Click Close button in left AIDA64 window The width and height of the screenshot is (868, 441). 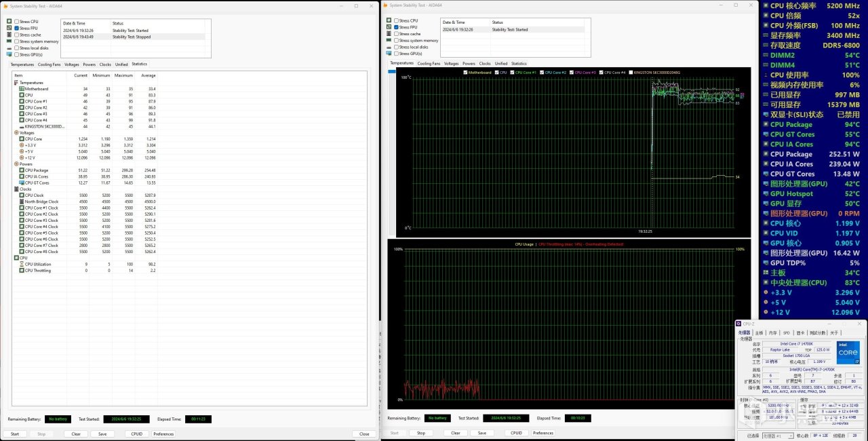[x=364, y=434]
